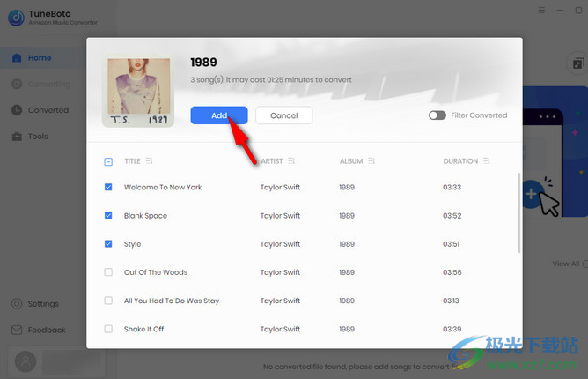Click duration 03:56
The image size is (588, 379).
(x=452, y=272)
